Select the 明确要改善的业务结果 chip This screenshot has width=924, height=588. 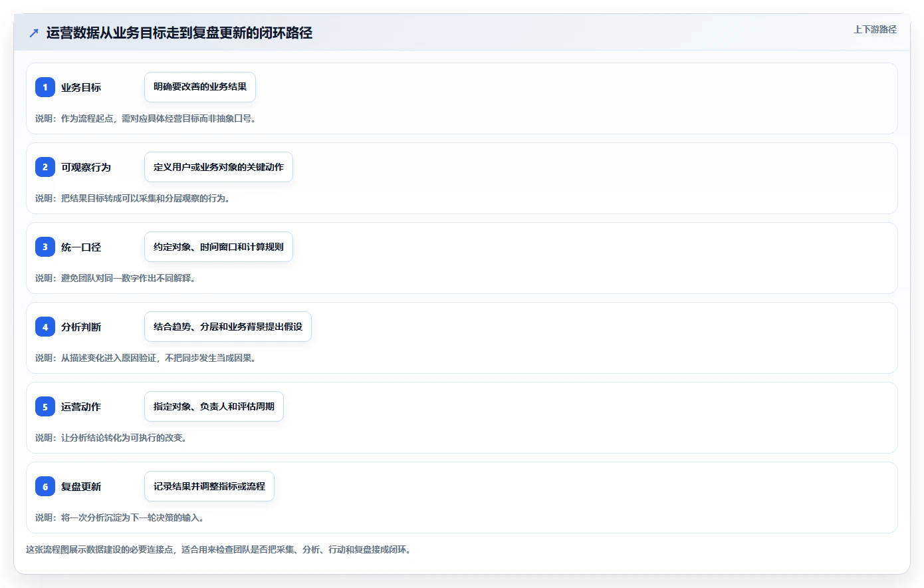point(200,87)
